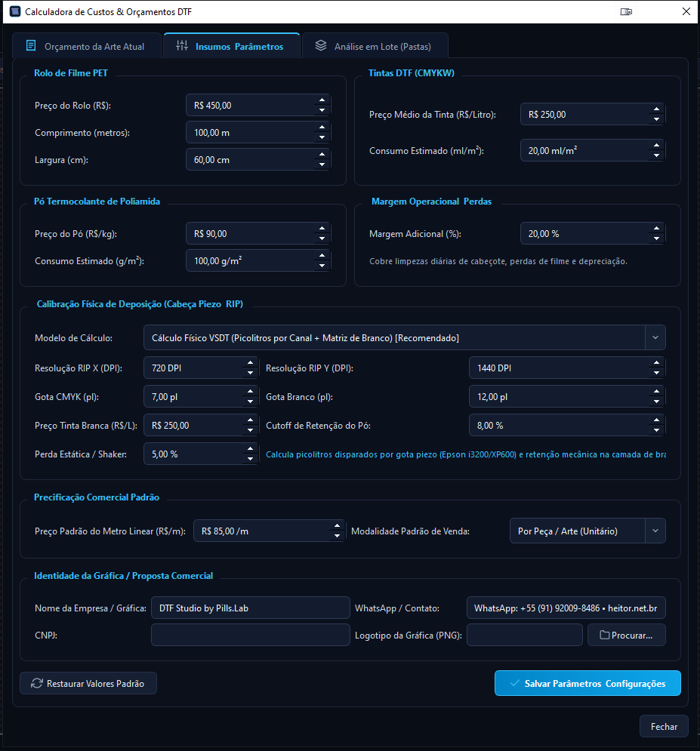Switch to Orçamento da Arte Atual tab

87,47
